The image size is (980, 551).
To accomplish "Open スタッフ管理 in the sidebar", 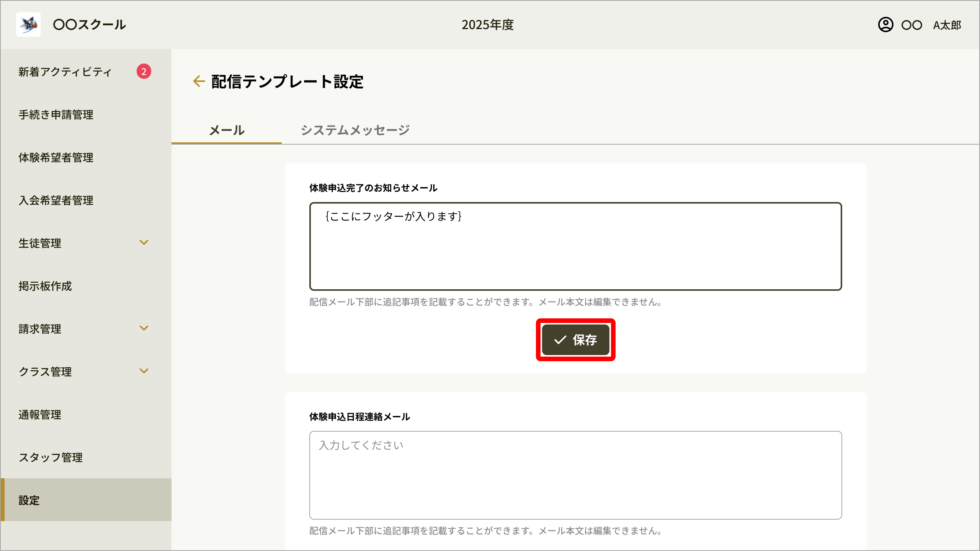I will [86, 457].
